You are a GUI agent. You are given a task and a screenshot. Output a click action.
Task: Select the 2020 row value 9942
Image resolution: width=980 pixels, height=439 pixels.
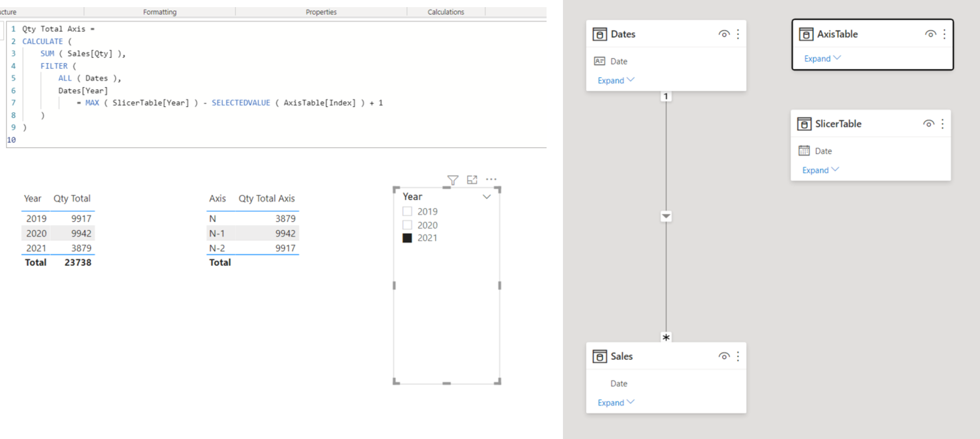point(81,233)
